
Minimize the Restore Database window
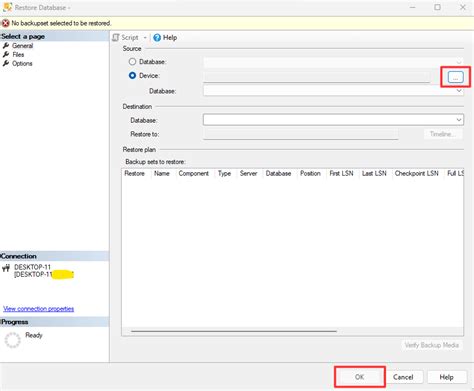tap(413, 7)
